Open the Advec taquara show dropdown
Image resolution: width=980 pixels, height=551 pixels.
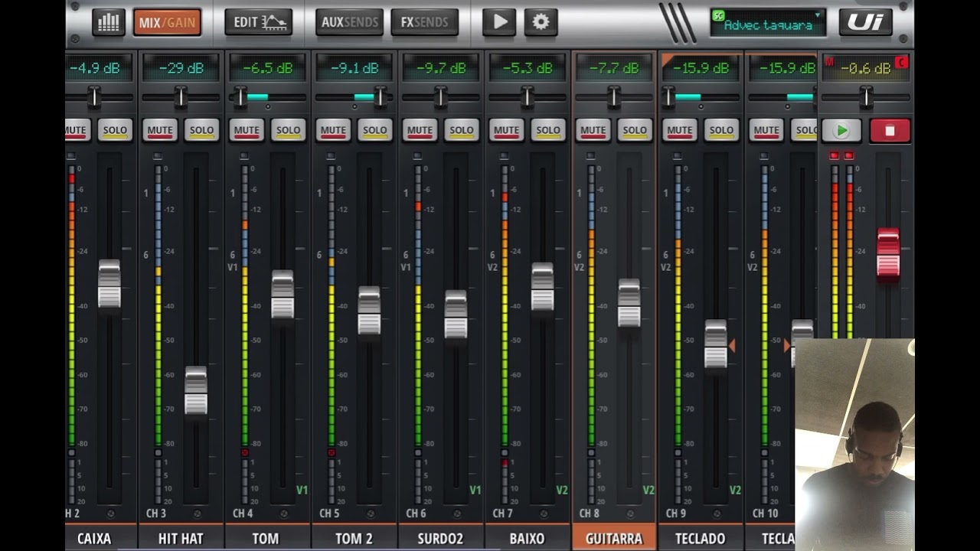768,23
